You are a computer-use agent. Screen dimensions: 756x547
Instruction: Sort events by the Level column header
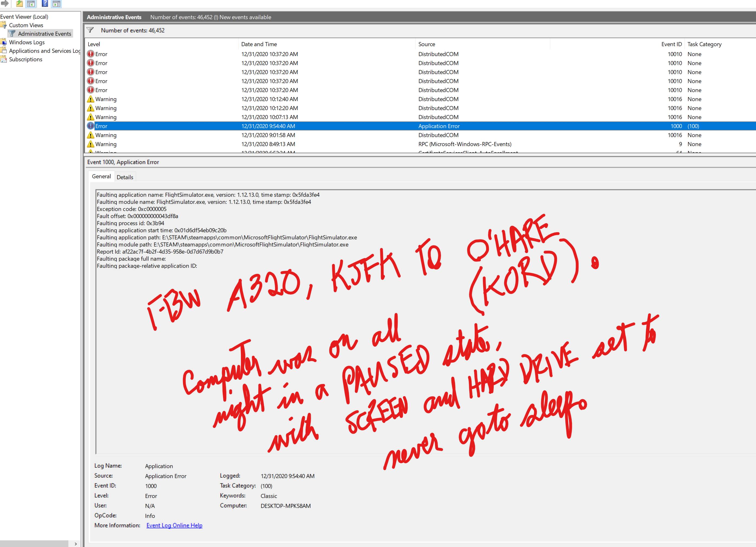(x=162, y=44)
